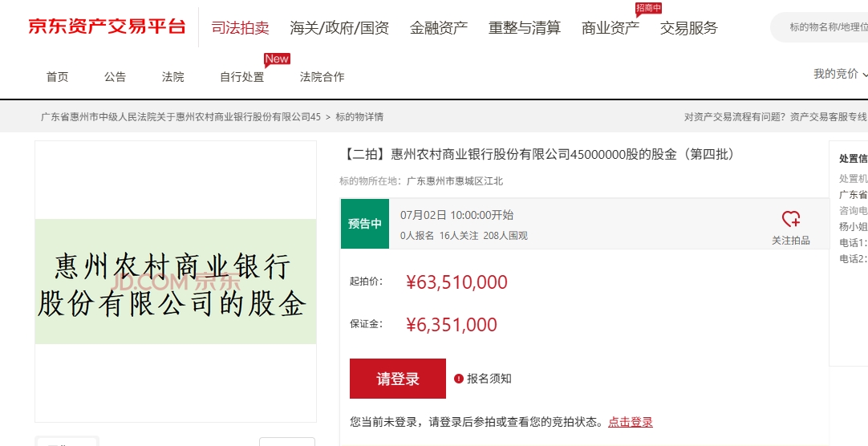Image resolution: width=868 pixels, height=446 pixels.
Task: Open the 金融资产 tab
Action: tap(439, 27)
